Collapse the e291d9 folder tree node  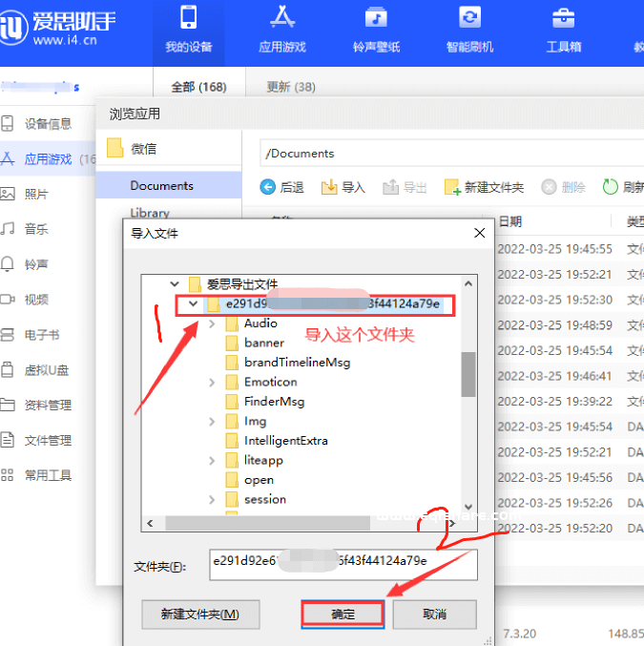[194, 304]
